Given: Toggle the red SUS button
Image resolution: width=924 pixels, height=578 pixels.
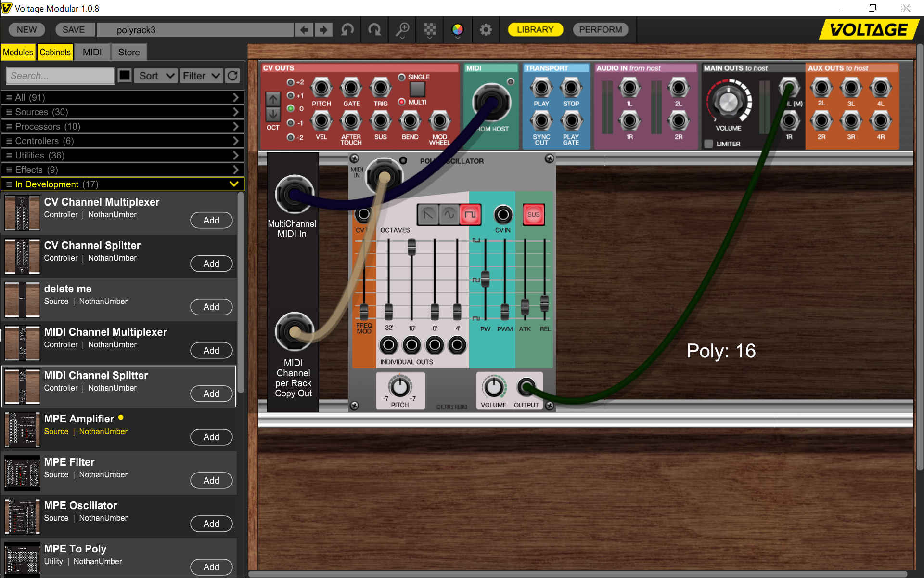Looking at the screenshot, I should click(533, 214).
